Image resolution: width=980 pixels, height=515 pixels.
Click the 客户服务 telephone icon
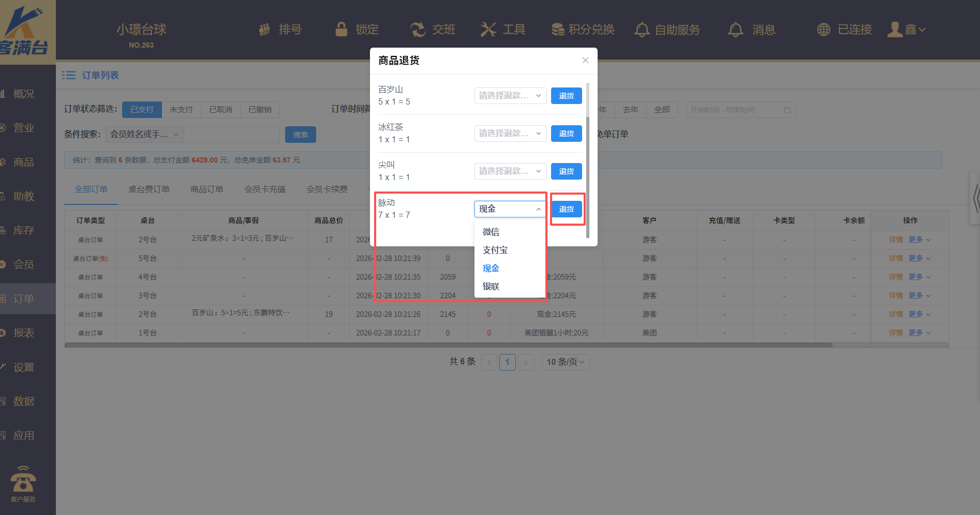(x=23, y=480)
